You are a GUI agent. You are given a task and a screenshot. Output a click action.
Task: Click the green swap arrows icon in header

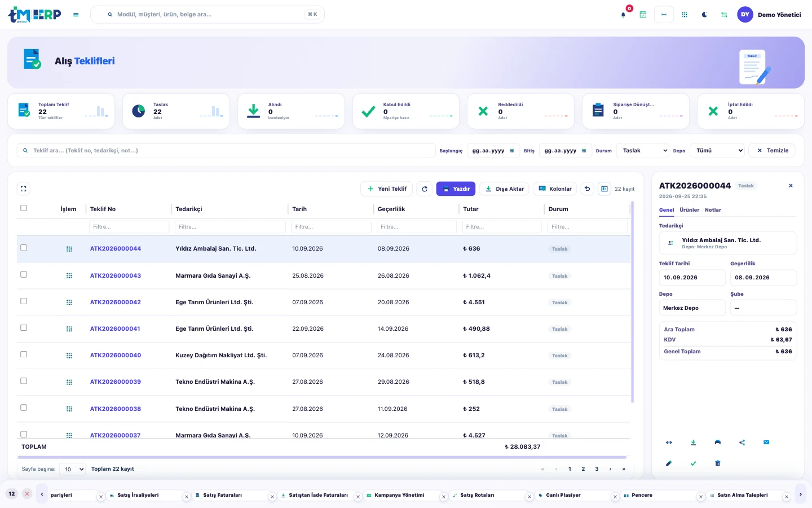724,15
